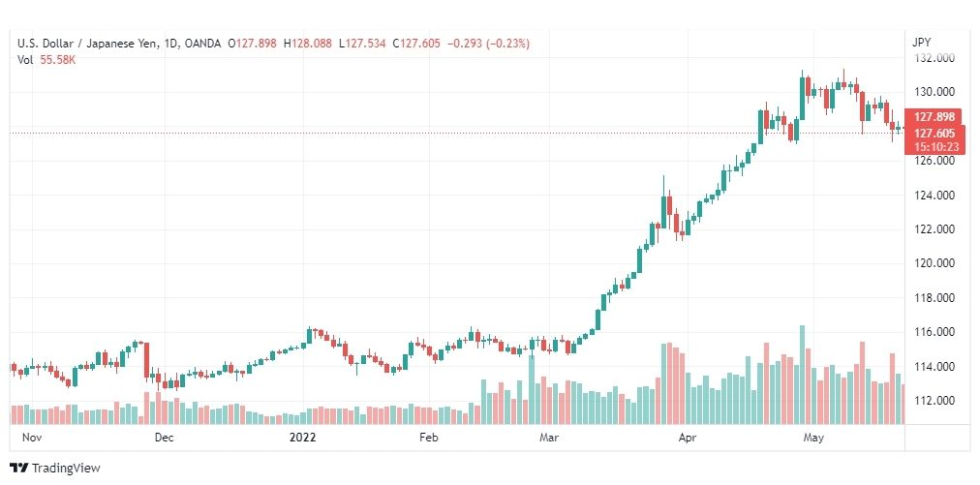Viewport: 980px width, 485px height.
Task: Click the Vol 55.58K indicator label
Action: tap(46, 60)
